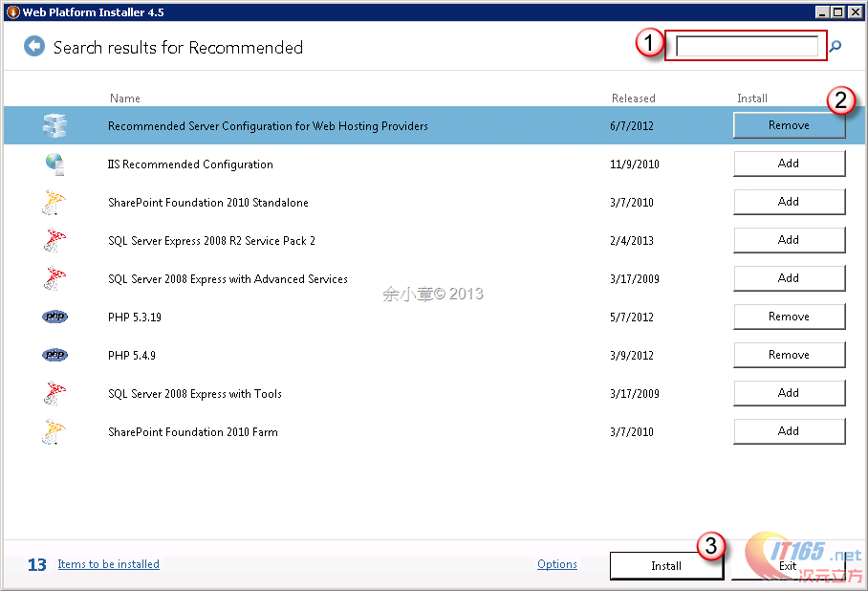The width and height of the screenshot is (868, 591).
Task: Remove Recommended Server Configuration for Web Hosting
Action: (790, 125)
